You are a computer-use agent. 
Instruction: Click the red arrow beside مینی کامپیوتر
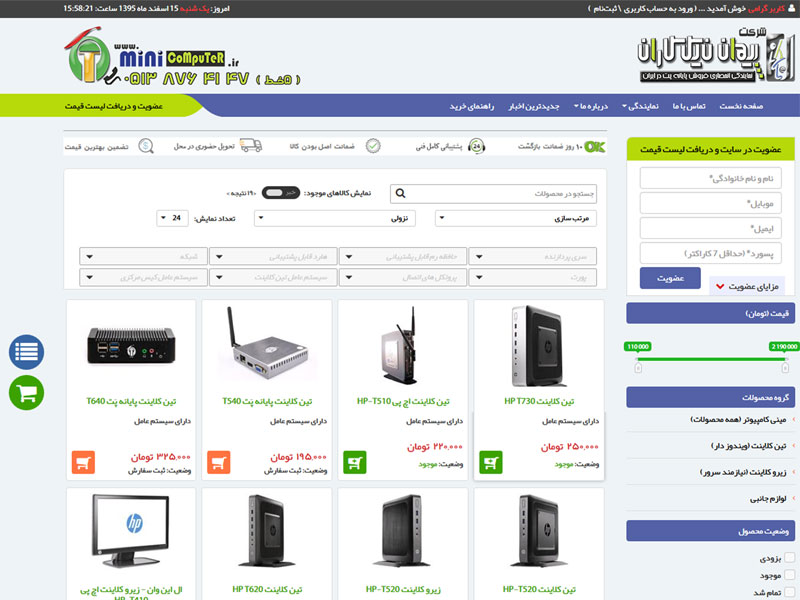(x=793, y=420)
